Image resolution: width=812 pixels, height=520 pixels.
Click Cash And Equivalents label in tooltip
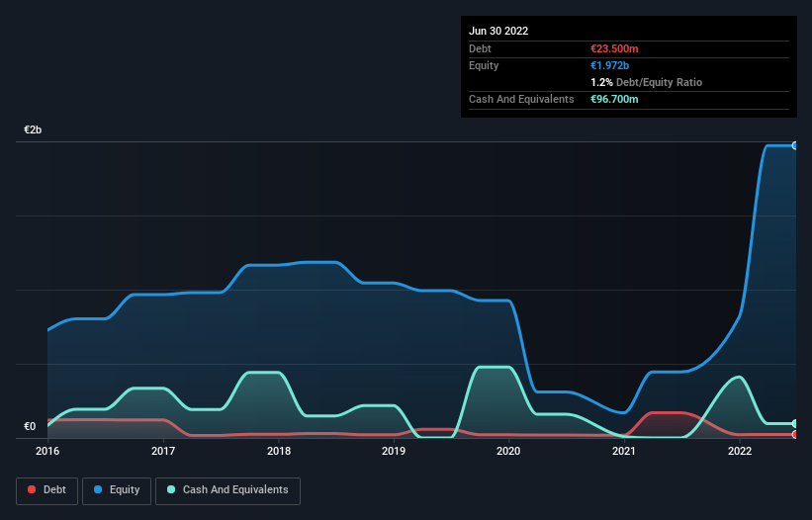(x=521, y=99)
